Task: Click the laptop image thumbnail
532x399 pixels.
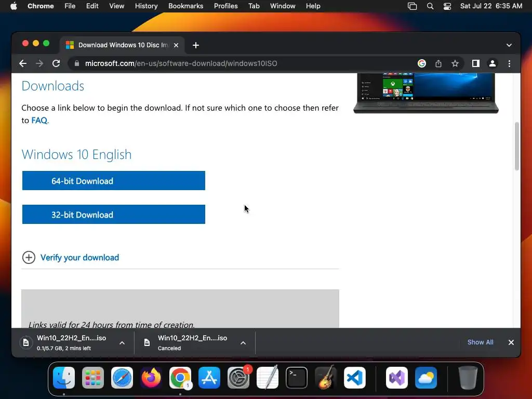Action: tap(426, 93)
